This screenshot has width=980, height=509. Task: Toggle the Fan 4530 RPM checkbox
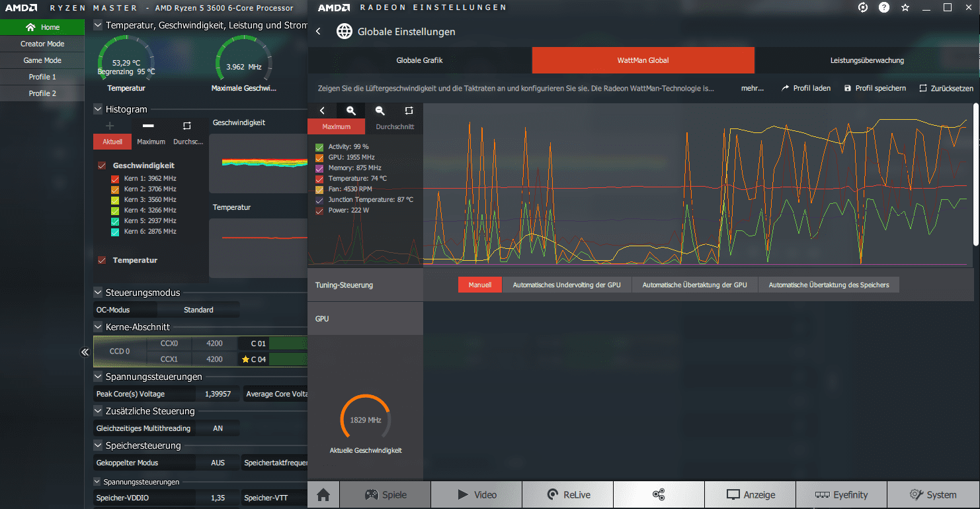click(319, 189)
